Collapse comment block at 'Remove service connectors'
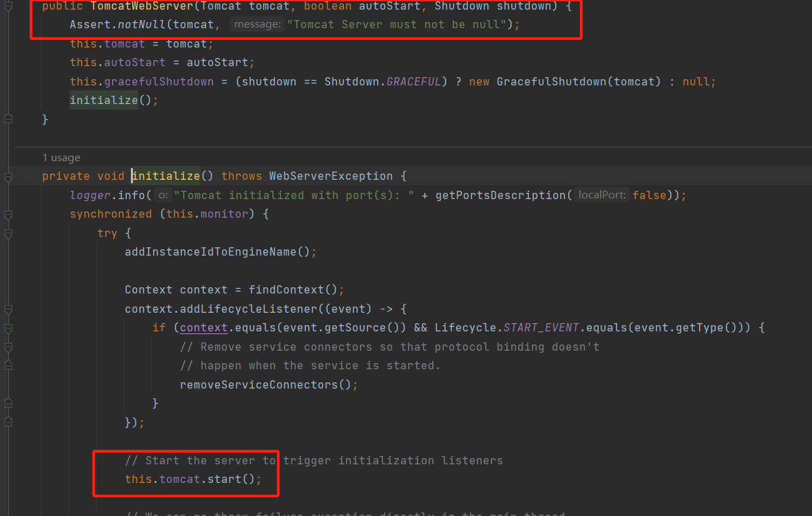The height and width of the screenshot is (516, 812). (8, 347)
